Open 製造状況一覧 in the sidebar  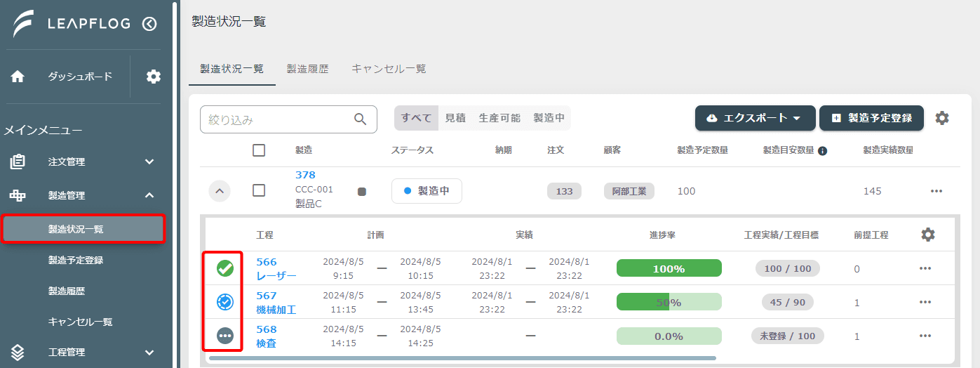(83, 229)
